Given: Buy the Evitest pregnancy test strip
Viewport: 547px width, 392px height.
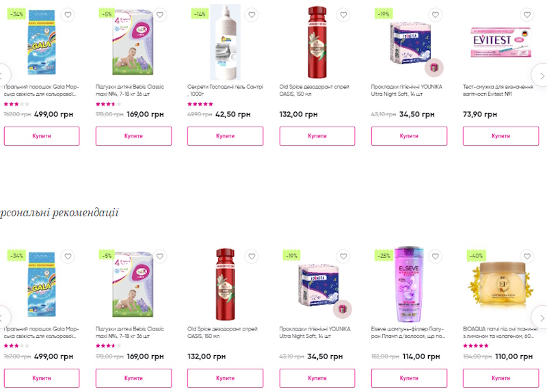Looking at the screenshot, I should click(501, 136).
